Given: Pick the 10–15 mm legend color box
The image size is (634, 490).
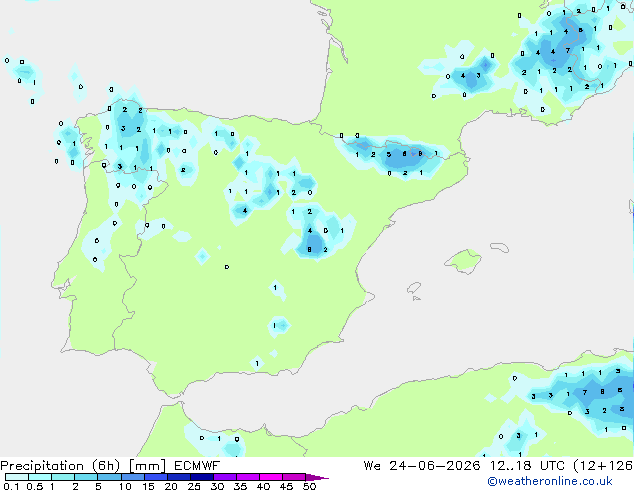Looking at the screenshot, I should point(132,477).
